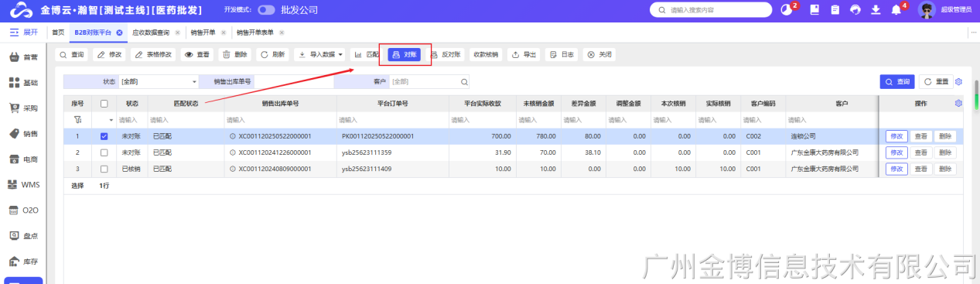Open the 状态 dropdown showing 全部

[159, 81]
